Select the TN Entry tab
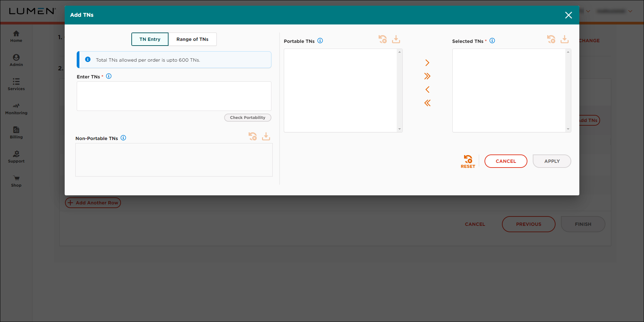Screen dimensions: 644x322 click(x=150, y=39)
